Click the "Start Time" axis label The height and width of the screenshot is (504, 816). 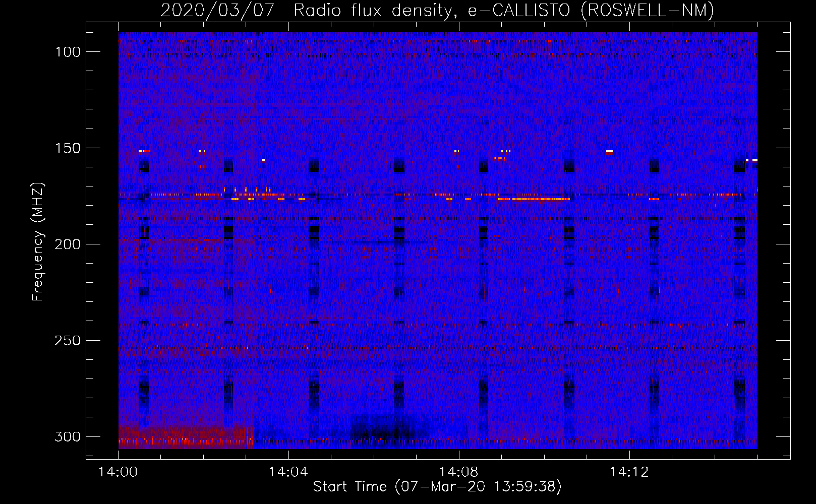437,487
